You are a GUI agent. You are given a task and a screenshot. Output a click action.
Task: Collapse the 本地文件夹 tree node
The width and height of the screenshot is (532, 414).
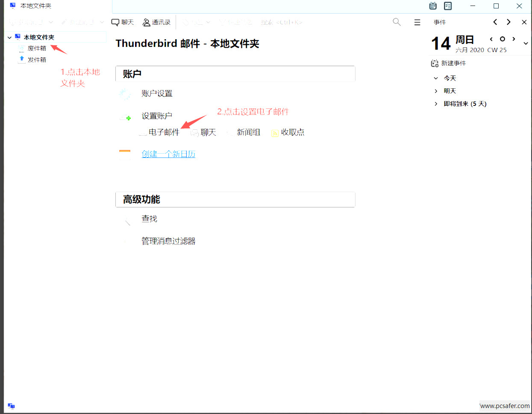pos(9,37)
